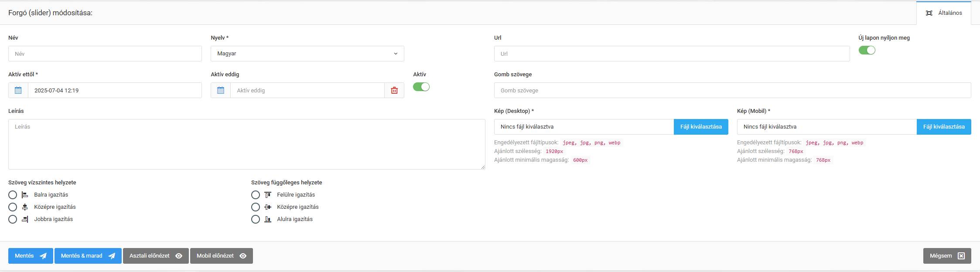
Task: Click the align-left icon next to Balra igazítás
Action: tap(25, 195)
